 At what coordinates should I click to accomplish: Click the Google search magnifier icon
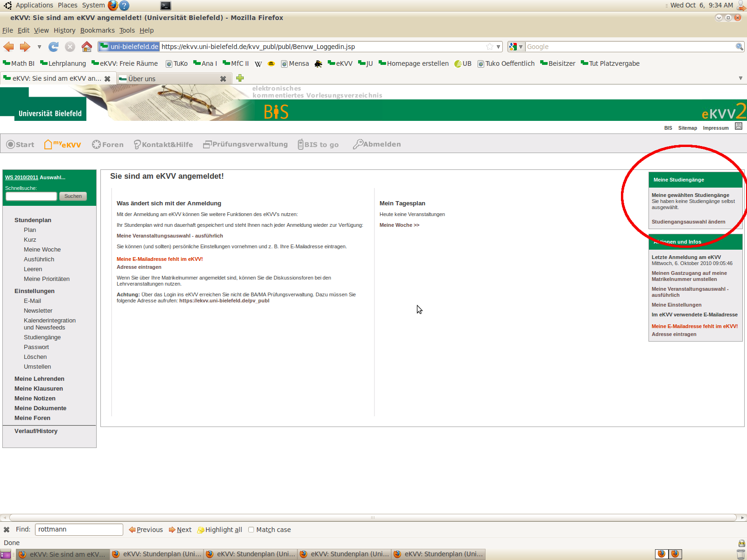(x=740, y=47)
